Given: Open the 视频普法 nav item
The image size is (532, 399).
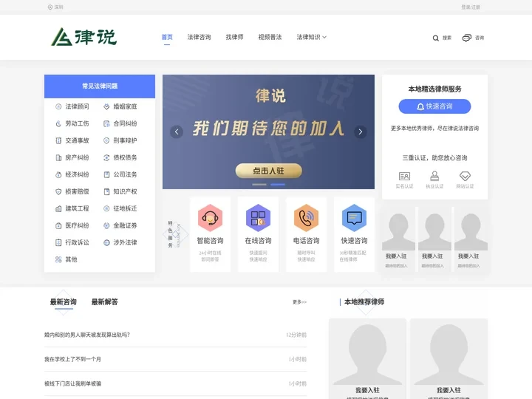Looking at the screenshot, I should [270, 37].
